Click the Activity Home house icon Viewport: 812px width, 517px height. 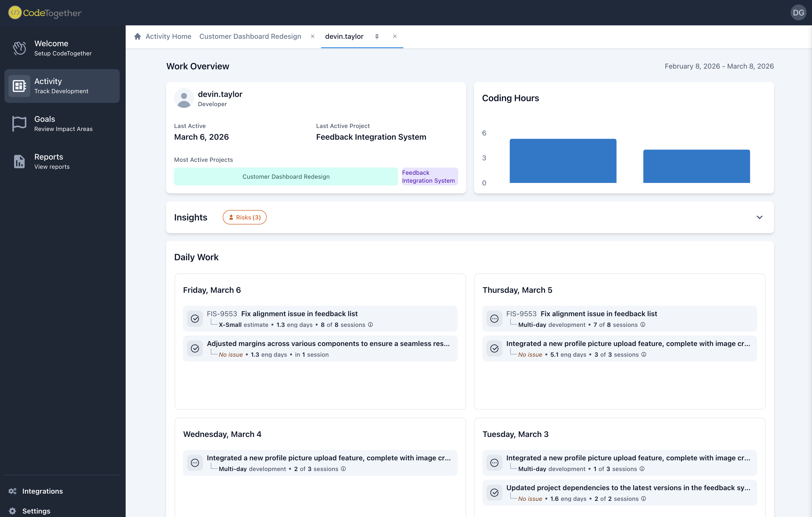click(137, 36)
